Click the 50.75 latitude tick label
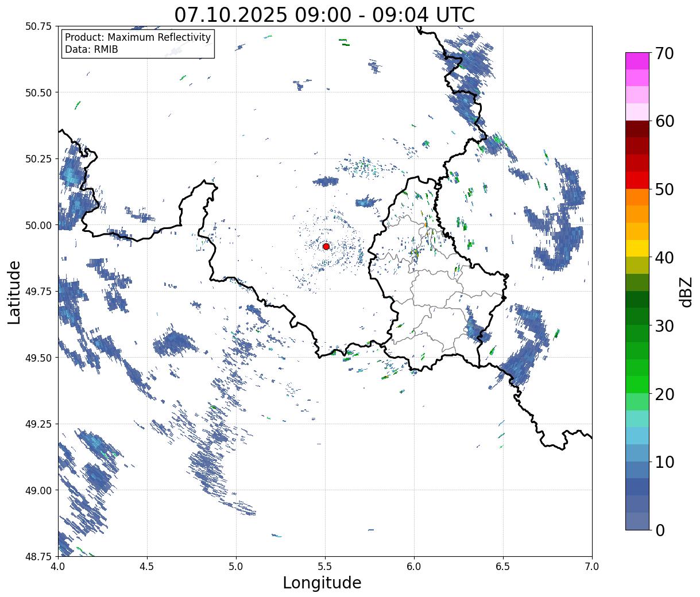Image resolution: width=700 pixels, height=597 pixels. pyautogui.click(x=38, y=26)
